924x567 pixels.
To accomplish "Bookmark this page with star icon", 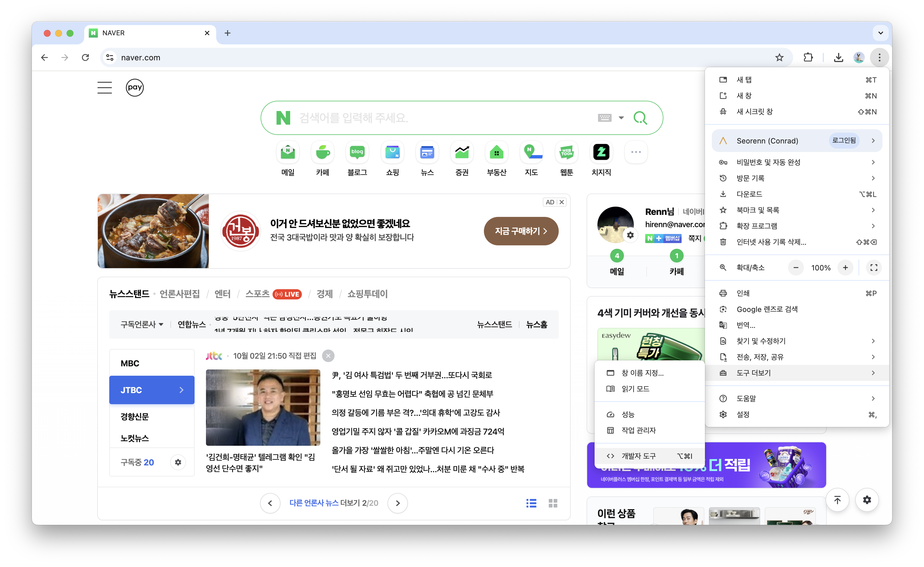I will (779, 57).
